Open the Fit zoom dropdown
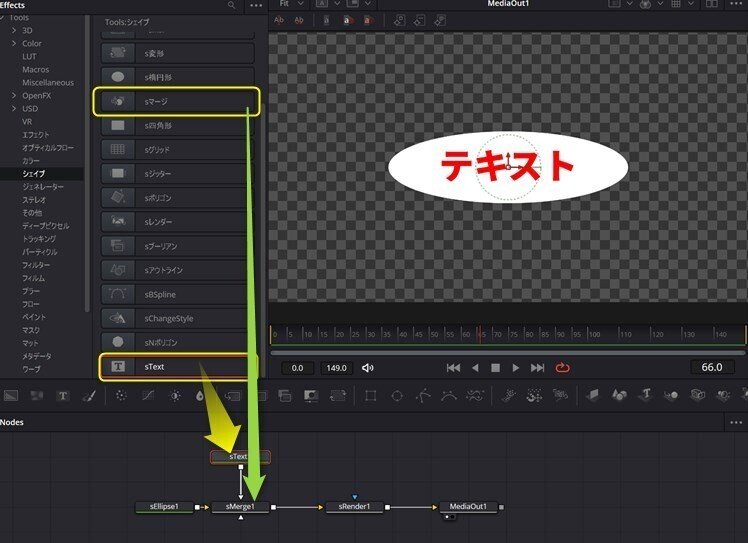The width and height of the screenshot is (748, 543). [291, 3]
